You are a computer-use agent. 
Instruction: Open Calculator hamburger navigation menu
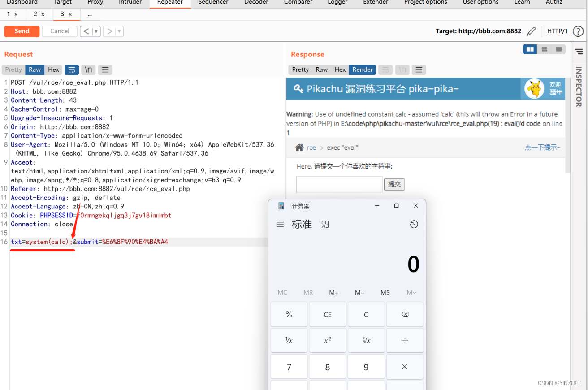coord(280,225)
